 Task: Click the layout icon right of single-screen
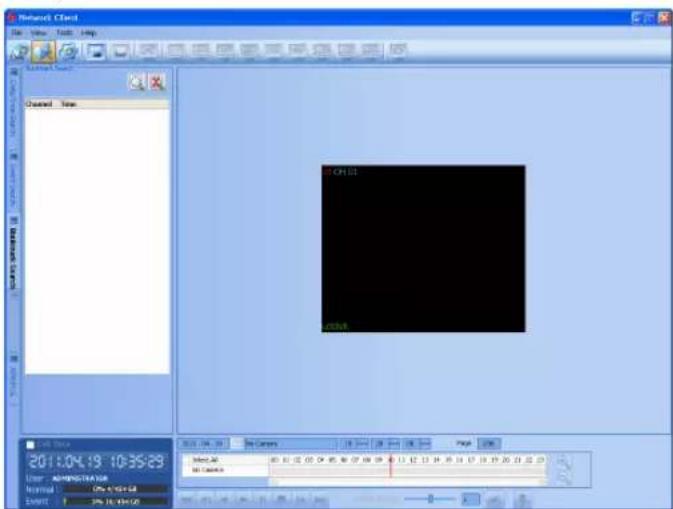[x=121, y=52]
